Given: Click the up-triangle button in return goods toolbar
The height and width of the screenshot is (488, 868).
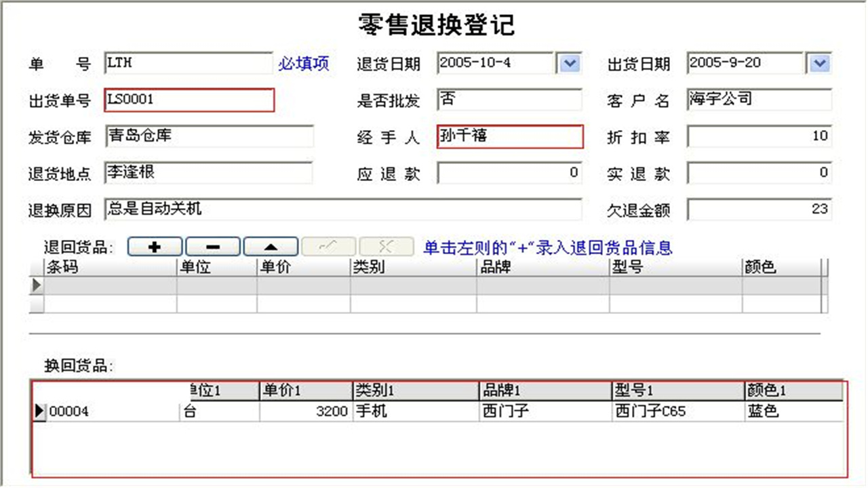Looking at the screenshot, I should click(x=271, y=246).
